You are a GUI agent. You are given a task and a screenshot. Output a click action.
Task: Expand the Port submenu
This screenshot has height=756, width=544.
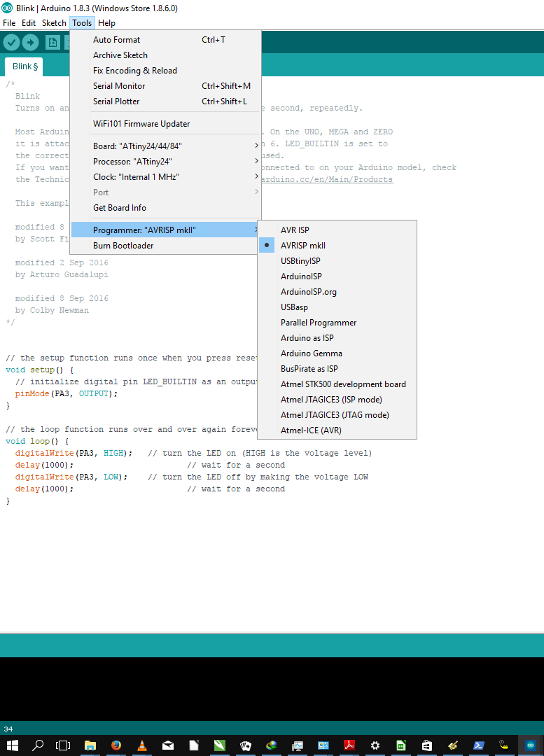click(x=166, y=192)
